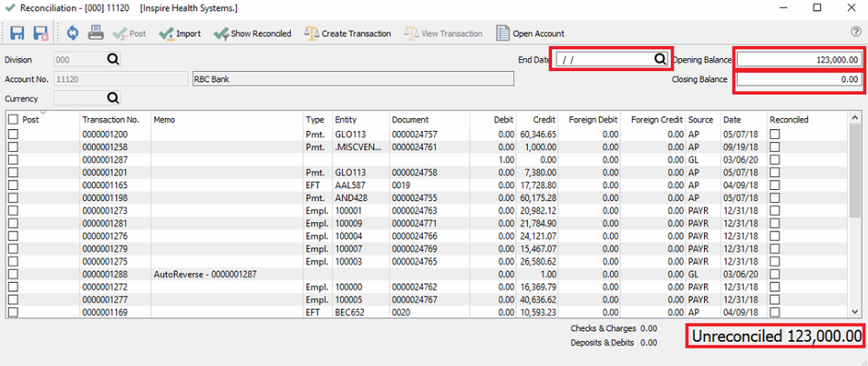Open the help question mark icon
Image resolution: width=868 pixels, height=366 pixels.
[x=856, y=31]
